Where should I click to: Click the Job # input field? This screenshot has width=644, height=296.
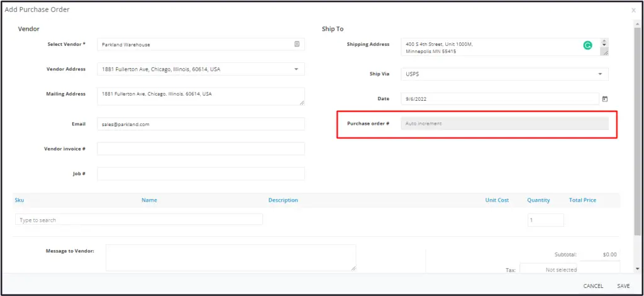click(201, 173)
